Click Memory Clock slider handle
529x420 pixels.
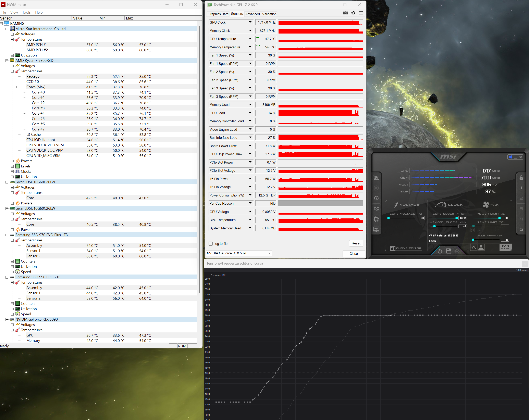point(434,226)
